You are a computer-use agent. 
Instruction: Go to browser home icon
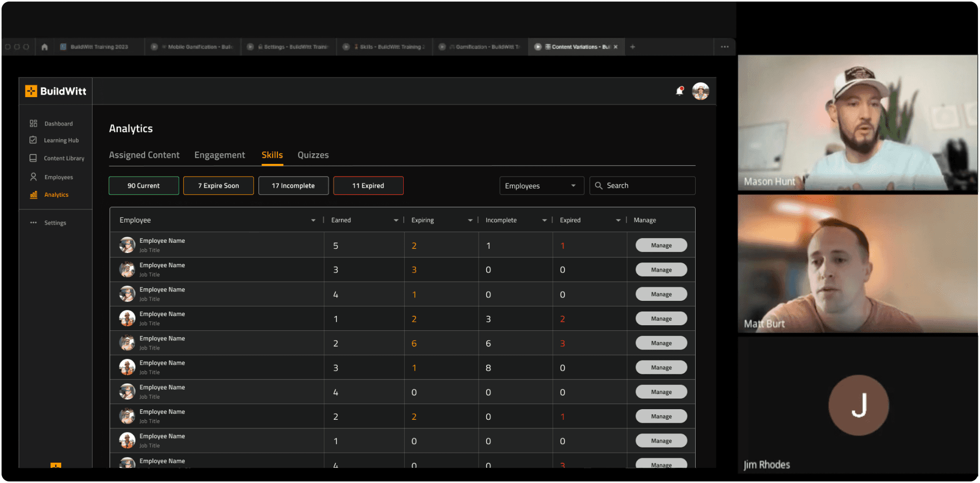pyautogui.click(x=45, y=47)
